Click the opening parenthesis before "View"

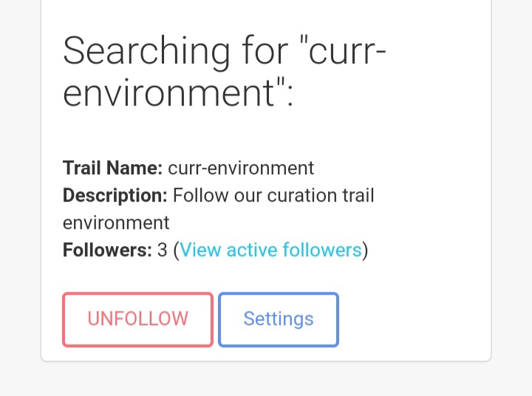[176, 250]
